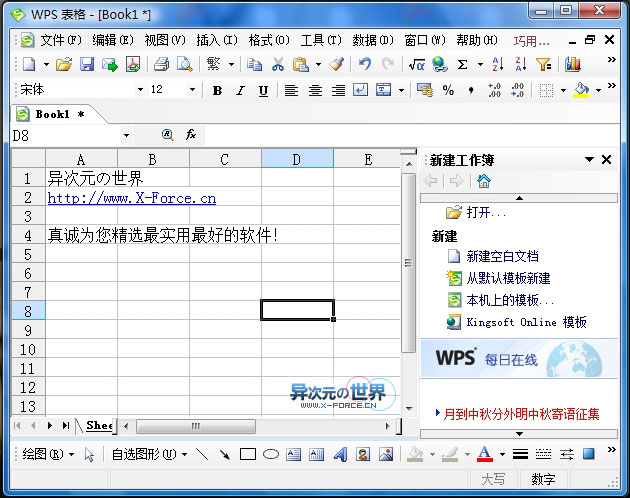The width and height of the screenshot is (630, 498).
Task: Follow the http://www.X-Force.cn hyperlink in A2
Action: tap(132, 198)
